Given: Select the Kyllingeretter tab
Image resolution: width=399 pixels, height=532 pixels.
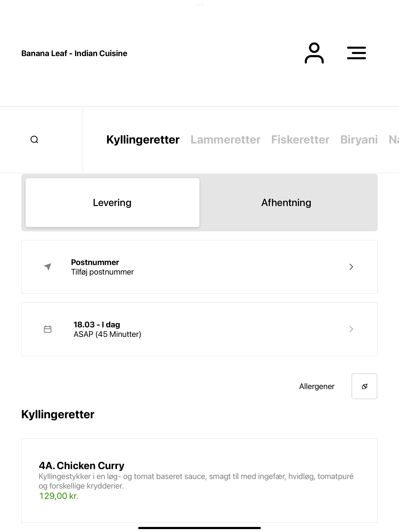Looking at the screenshot, I should click(143, 139).
